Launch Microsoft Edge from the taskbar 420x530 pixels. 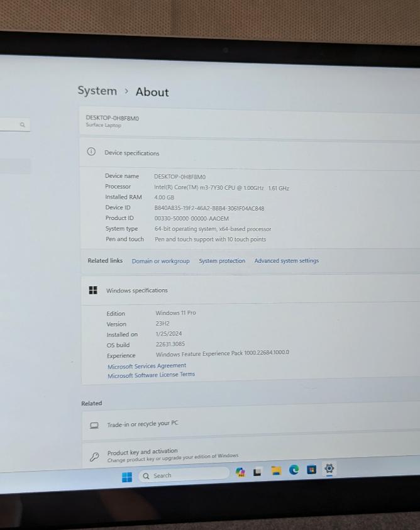coord(294,470)
